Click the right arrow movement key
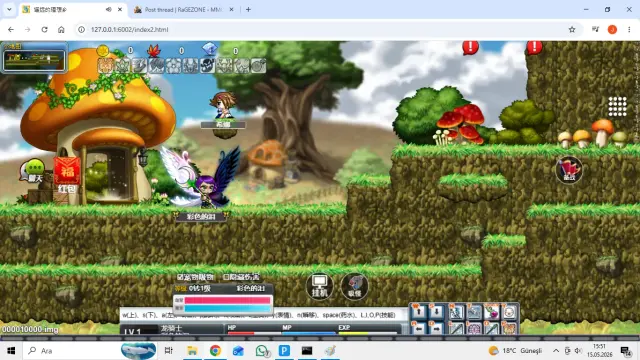 (x=436, y=328)
